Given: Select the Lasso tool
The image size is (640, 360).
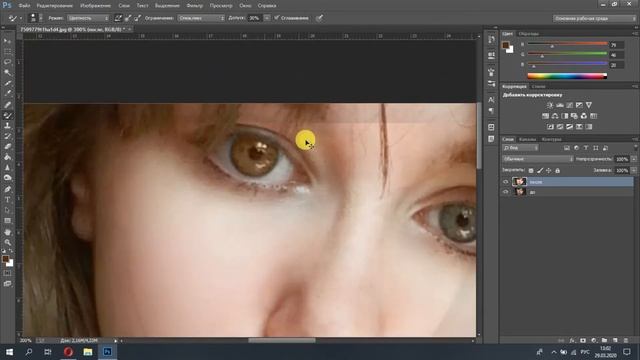Looking at the screenshot, I should pos(7,62).
